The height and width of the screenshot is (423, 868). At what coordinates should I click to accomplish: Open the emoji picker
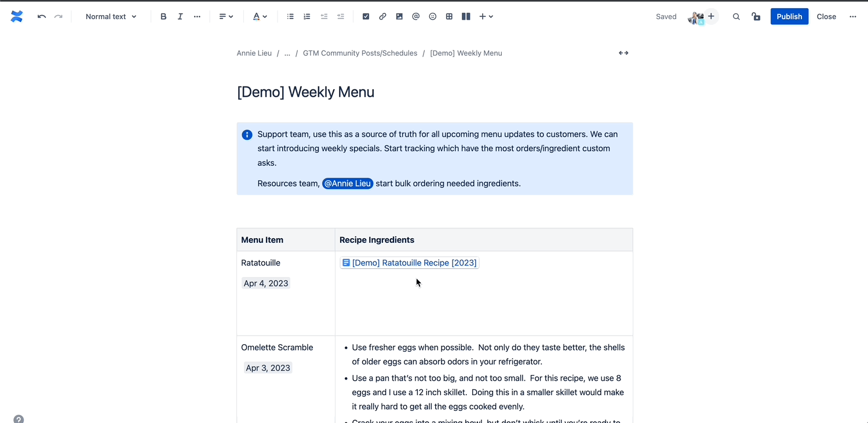pos(432,17)
